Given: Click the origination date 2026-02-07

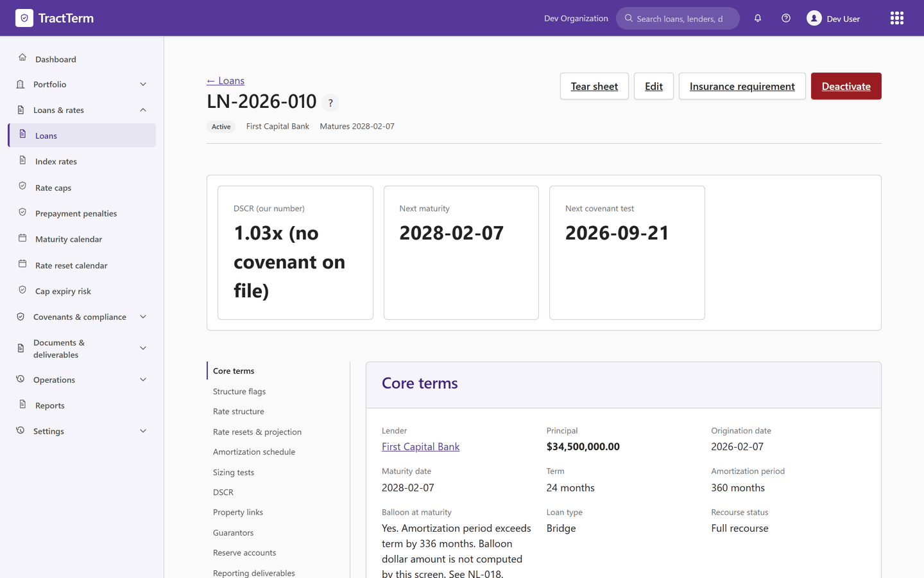Looking at the screenshot, I should 737,446.
